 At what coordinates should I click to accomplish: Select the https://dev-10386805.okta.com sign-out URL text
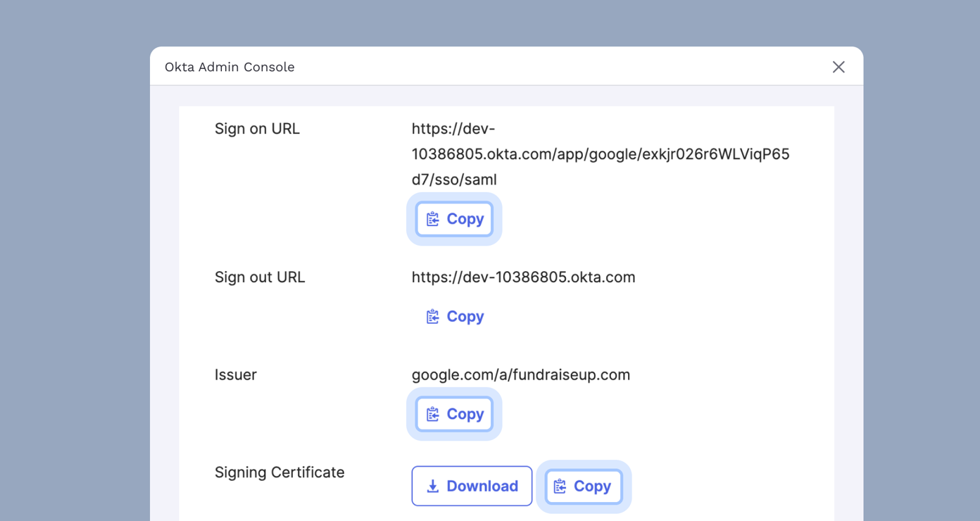pos(523,277)
